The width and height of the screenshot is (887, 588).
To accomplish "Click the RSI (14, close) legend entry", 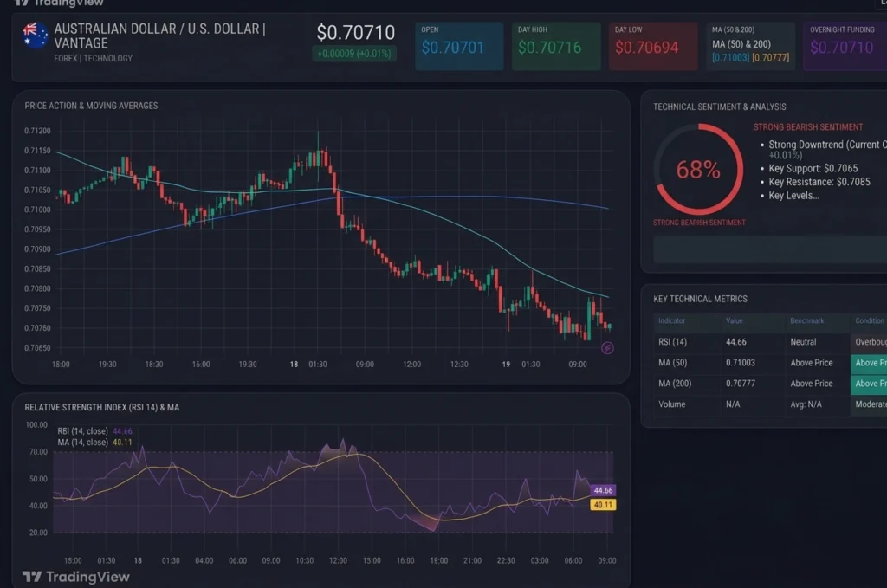I will point(94,430).
